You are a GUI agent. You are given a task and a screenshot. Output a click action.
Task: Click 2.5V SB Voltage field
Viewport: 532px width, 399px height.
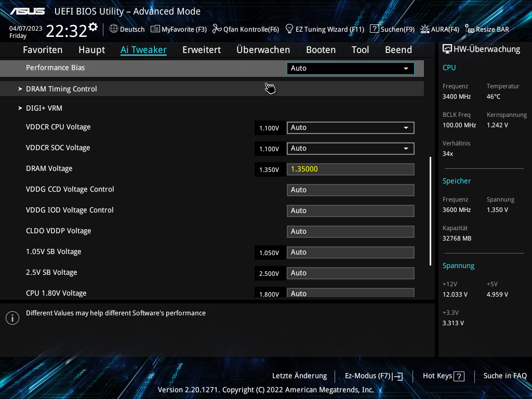[x=351, y=273]
